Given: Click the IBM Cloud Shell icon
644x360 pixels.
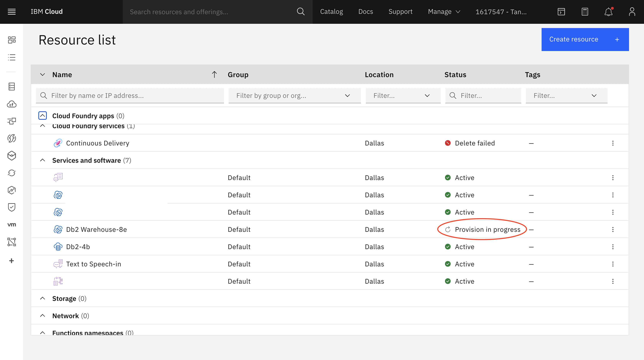Looking at the screenshot, I should (x=561, y=12).
